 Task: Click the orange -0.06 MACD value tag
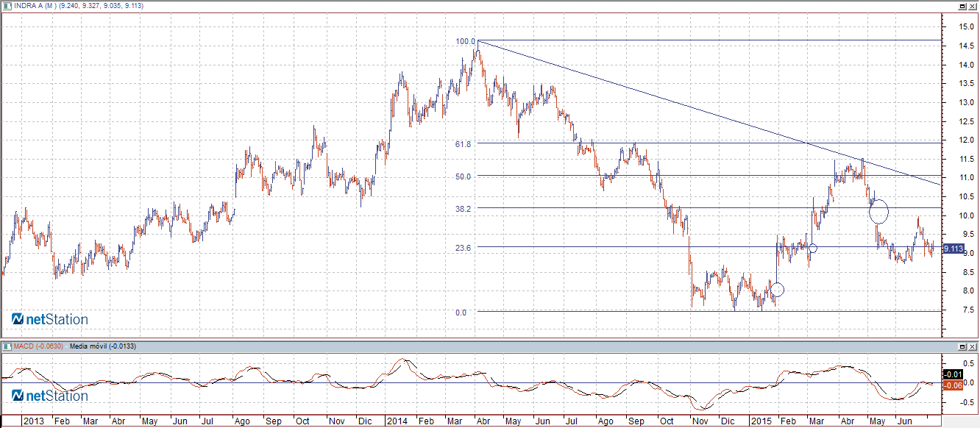pyautogui.click(x=953, y=385)
